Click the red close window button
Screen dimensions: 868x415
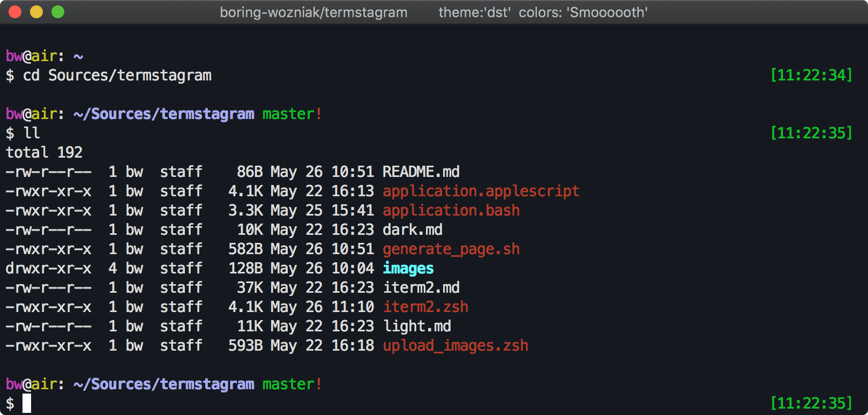[x=15, y=12]
